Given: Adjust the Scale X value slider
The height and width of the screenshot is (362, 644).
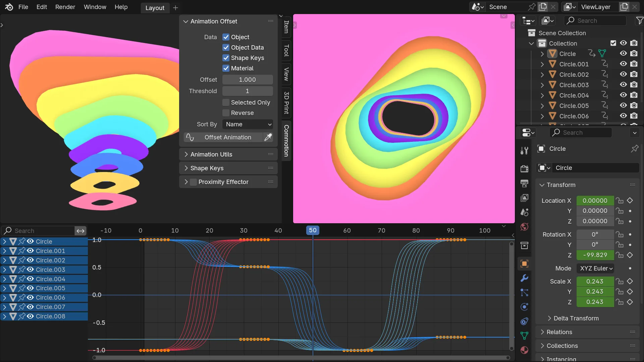Looking at the screenshot, I should 595,281.
